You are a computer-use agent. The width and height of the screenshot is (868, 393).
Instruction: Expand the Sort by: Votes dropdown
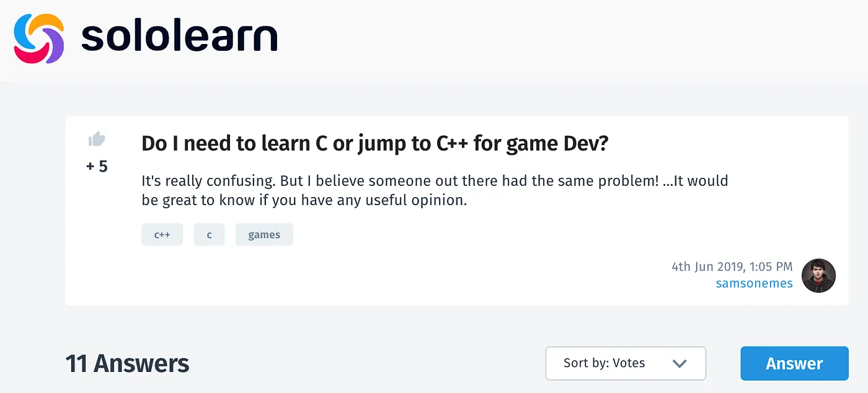[625, 363]
